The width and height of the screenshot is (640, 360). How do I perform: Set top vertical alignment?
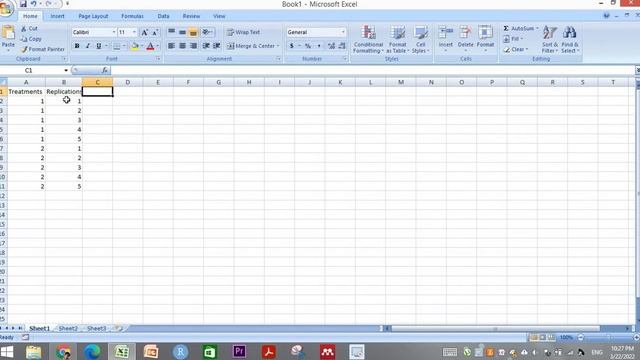coord(171,32)
